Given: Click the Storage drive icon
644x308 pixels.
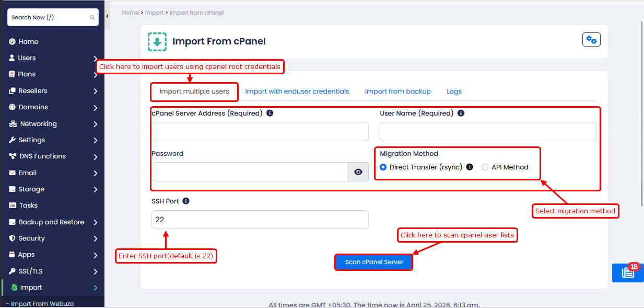Looking at the screenshot, I should [x=13, y=189].
